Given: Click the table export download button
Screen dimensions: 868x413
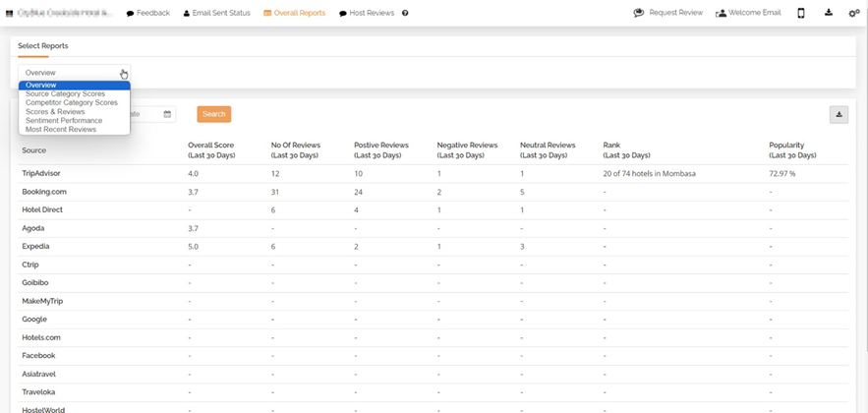Looking at the screenshot, I should pos(839,114).
